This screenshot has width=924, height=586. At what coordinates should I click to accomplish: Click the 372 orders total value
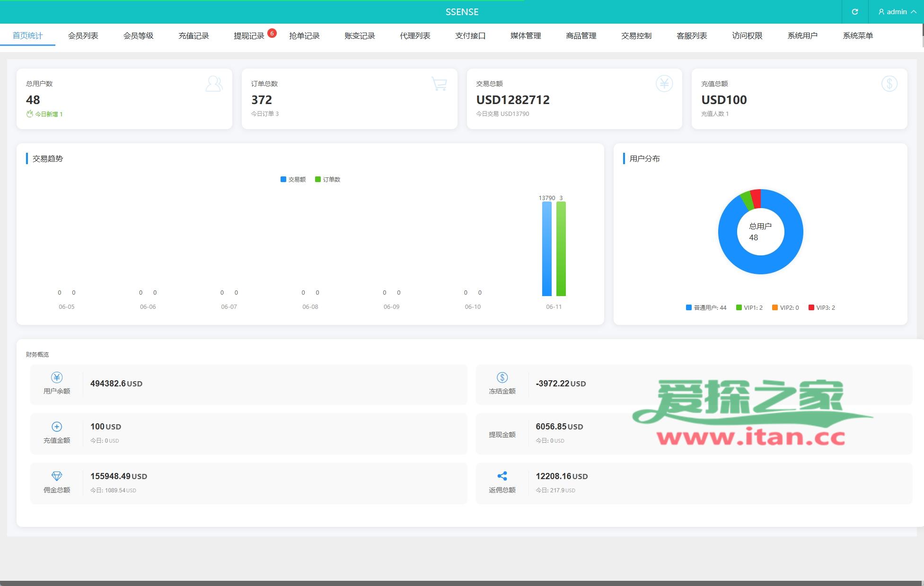pyautogui.click(x=262, y=100)
